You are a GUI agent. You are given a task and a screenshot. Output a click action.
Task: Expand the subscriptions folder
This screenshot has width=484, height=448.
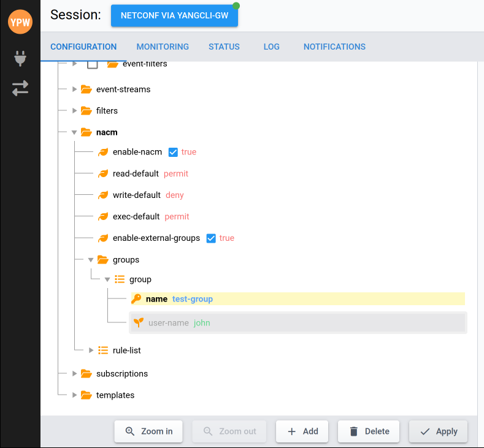74,374
